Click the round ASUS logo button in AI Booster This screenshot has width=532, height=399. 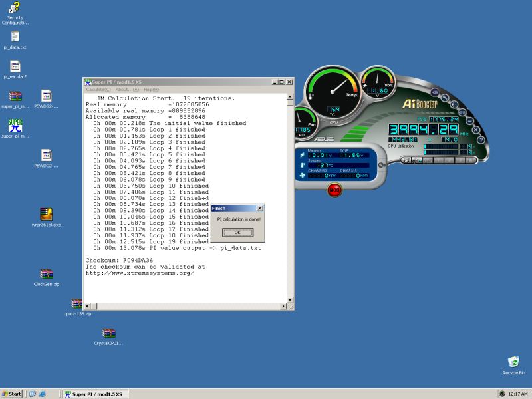click(x=462, y=112)
